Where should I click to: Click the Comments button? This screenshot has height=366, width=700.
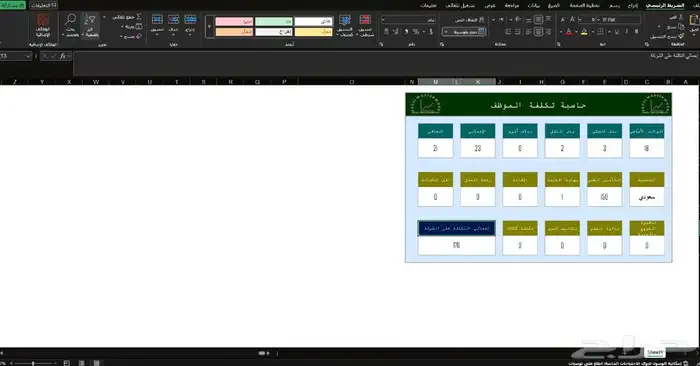point(44,5)
